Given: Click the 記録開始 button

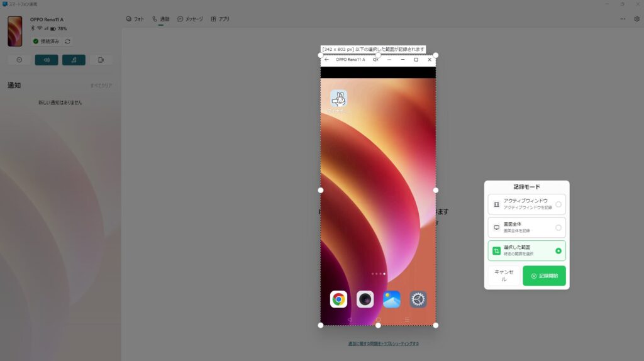Looking at the screenshot, I should click(544, 275).
